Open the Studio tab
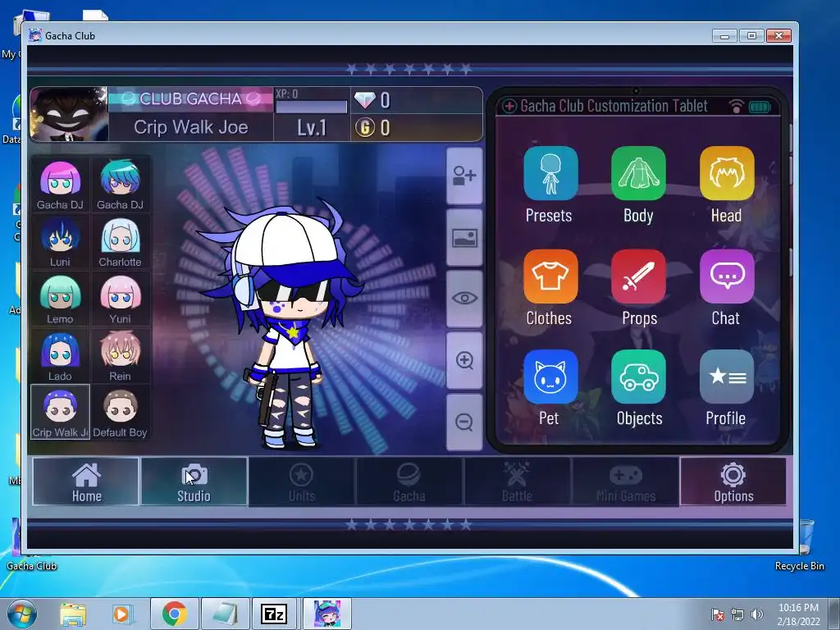This screenshot has width=840, height=630. (x=194, y=481)
